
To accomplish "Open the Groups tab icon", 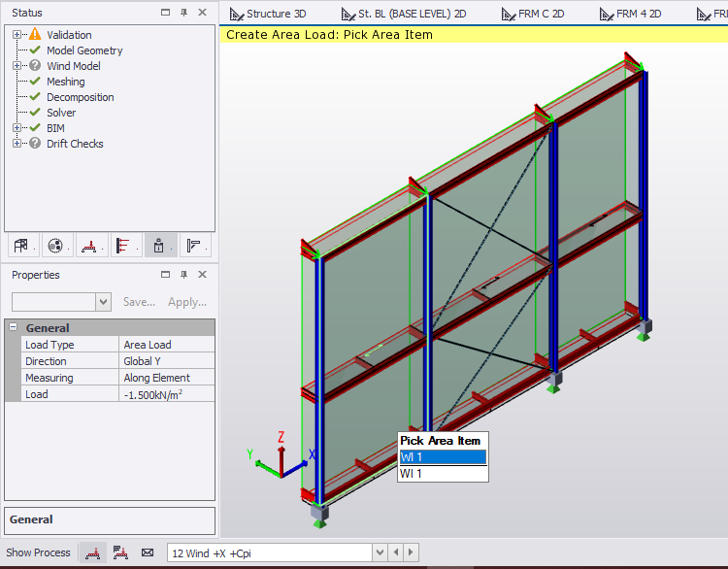I will click(55, 246).
